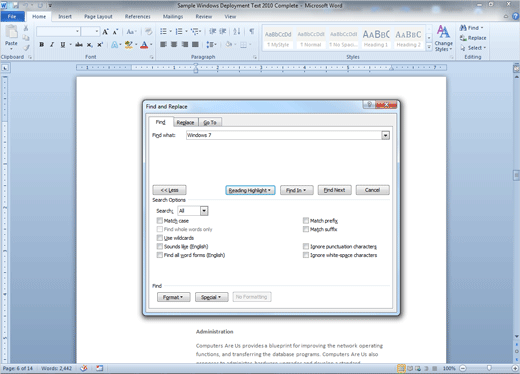
Task: Click the Find Next button
Action: 334,190
